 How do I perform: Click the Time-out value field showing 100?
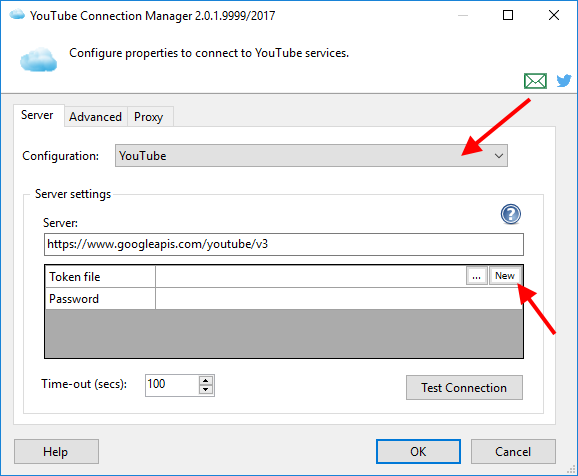172,385
